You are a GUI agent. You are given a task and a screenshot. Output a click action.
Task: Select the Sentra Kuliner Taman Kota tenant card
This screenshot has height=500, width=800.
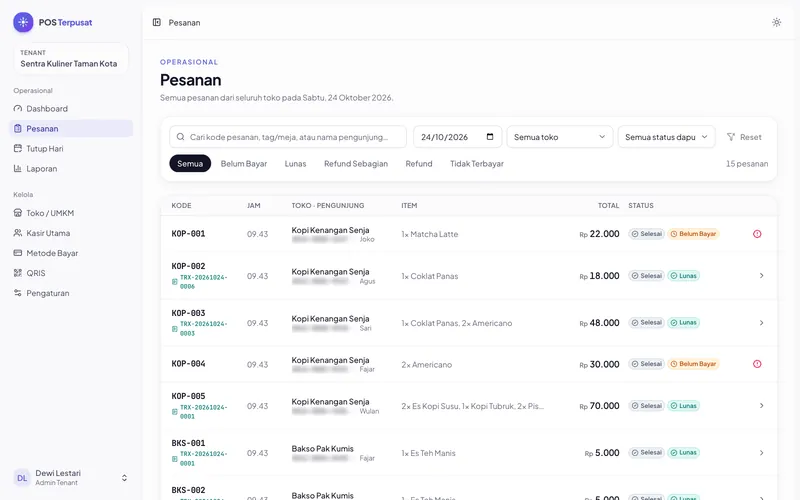[71, 59]
